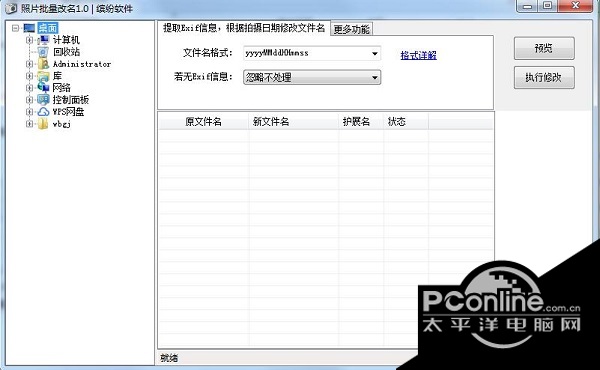Close the 照片批量改名 window
This screenshot has width=600, height=370.
click(576, 6)
